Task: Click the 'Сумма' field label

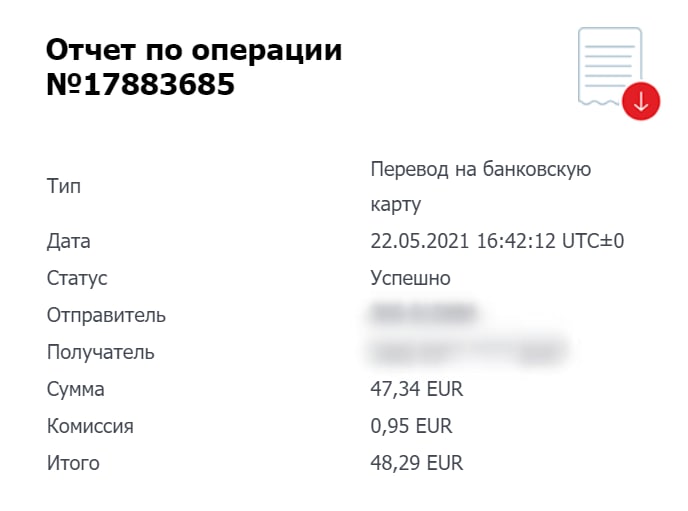Action: 75,389
